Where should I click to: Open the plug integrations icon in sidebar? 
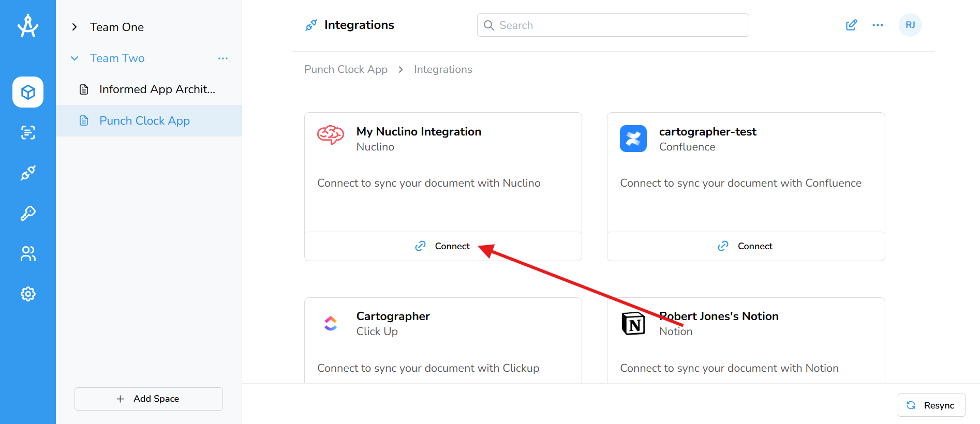(28, 173)
